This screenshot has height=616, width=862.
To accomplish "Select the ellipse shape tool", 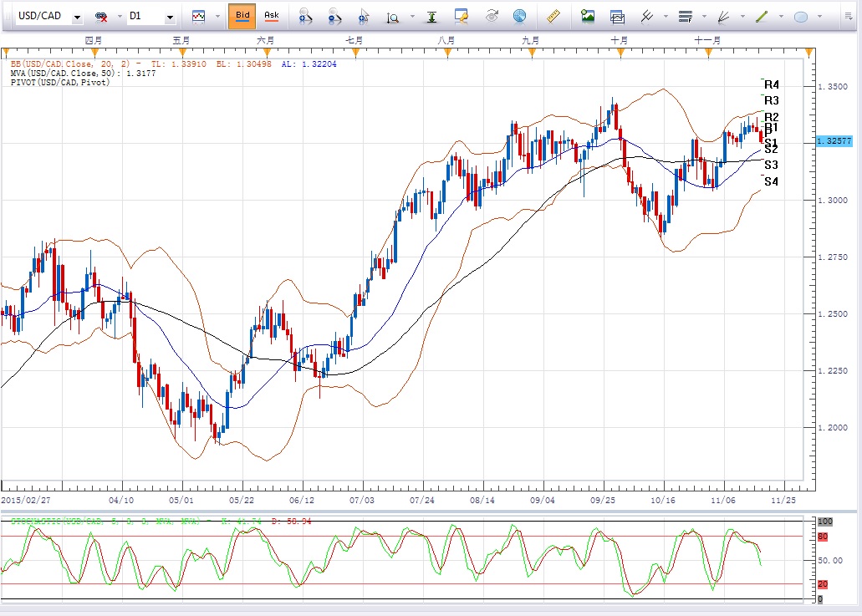I will pyautogui.click(x=800, y=16).
